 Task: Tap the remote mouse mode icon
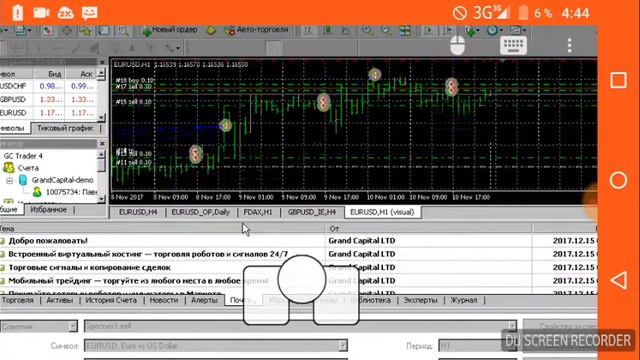(x=458, y=45)
